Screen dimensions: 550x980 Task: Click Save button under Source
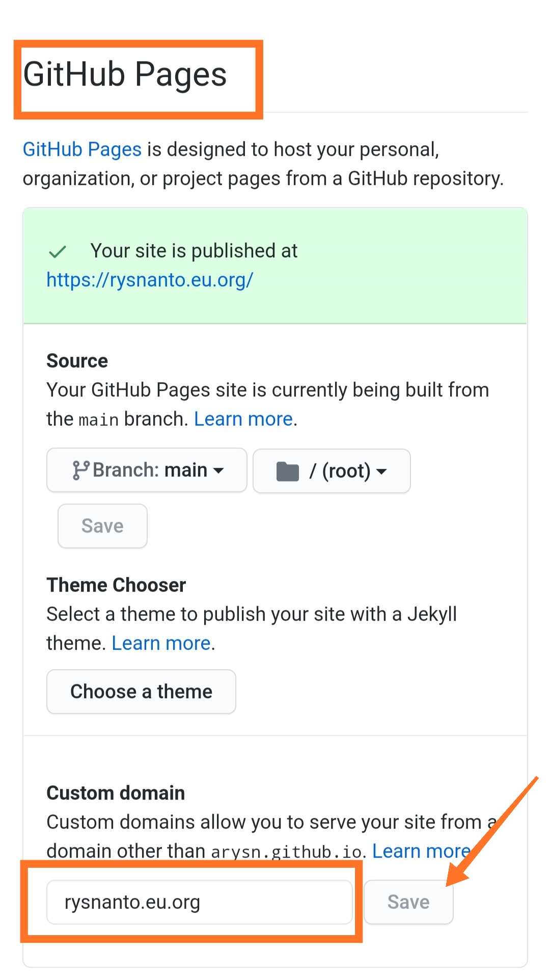click(102, 526)
